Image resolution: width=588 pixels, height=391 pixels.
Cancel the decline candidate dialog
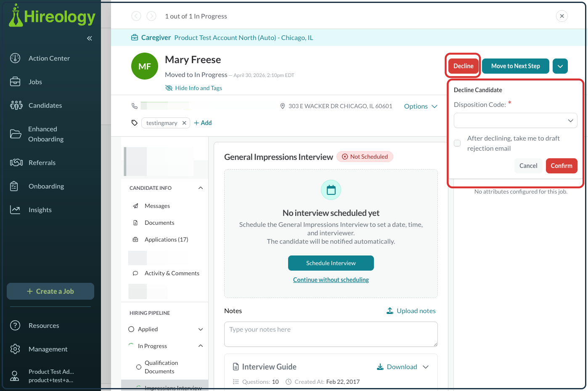point(528,166)
